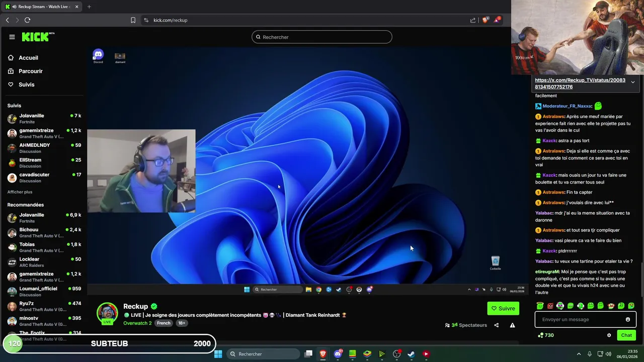Open Ryu7z recommended channel
Screen dimensions: 644x362
(x=44, y=306)
